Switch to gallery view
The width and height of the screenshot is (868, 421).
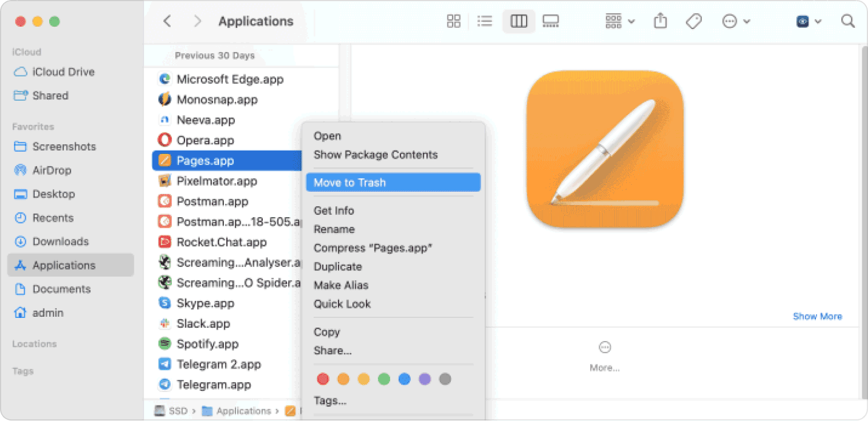[x=550, y=21]
